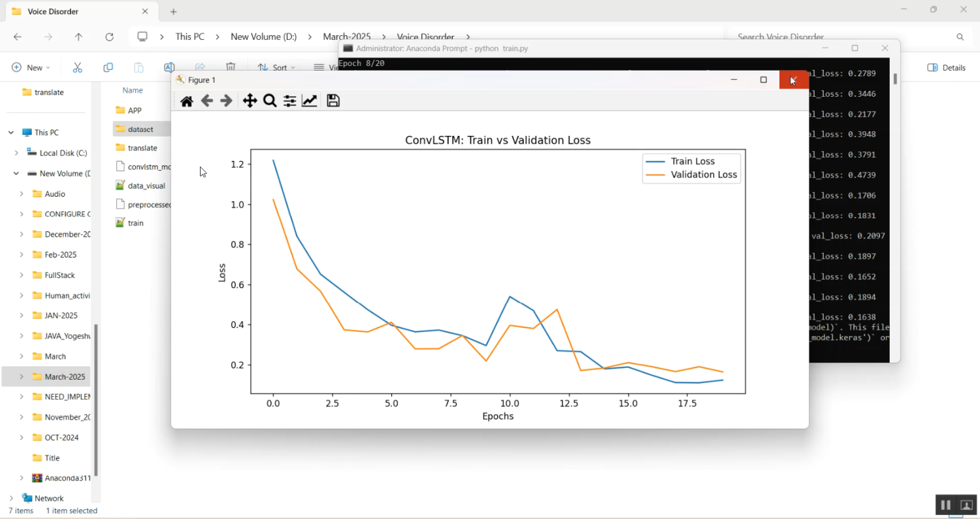
Task: Save the figure with floppy icon
Action: pos(333,101)
